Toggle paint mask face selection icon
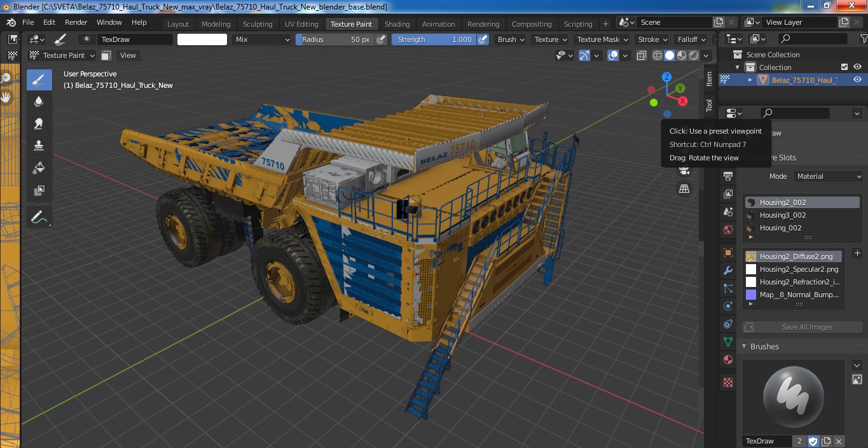868x448 pixels. [x=106, y=55]
